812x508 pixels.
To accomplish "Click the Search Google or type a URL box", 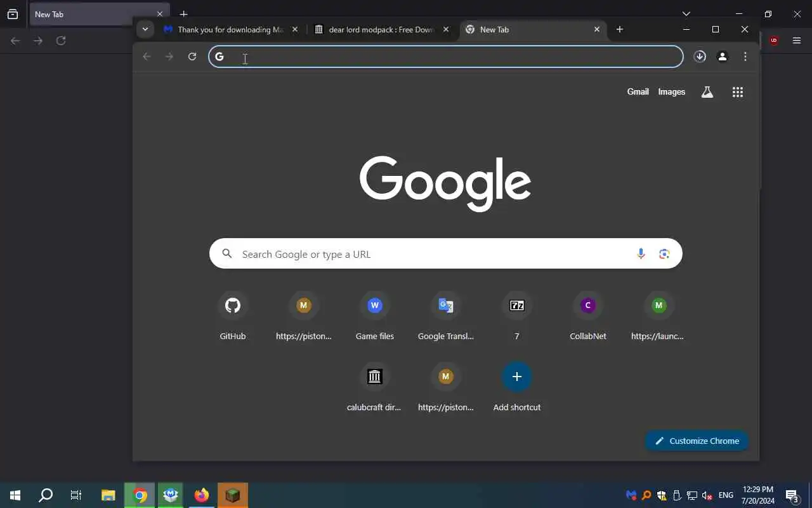I will (x=446, y=254).
